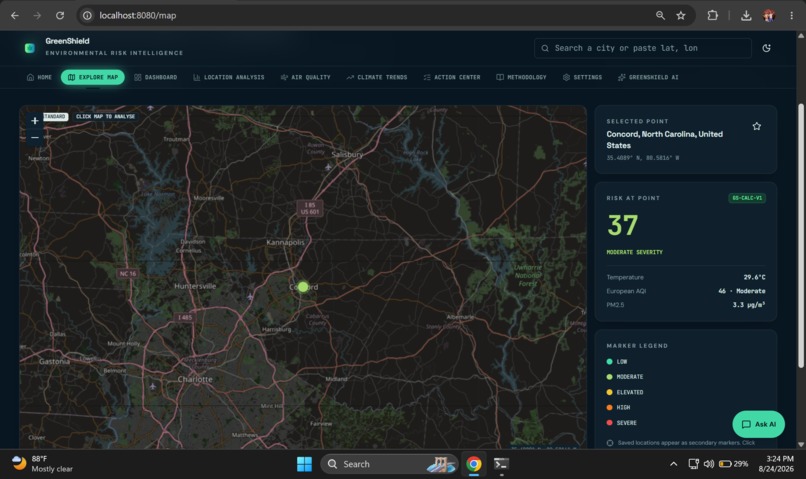
Task: Open the Methodology tab
Action: coord(521,77)
